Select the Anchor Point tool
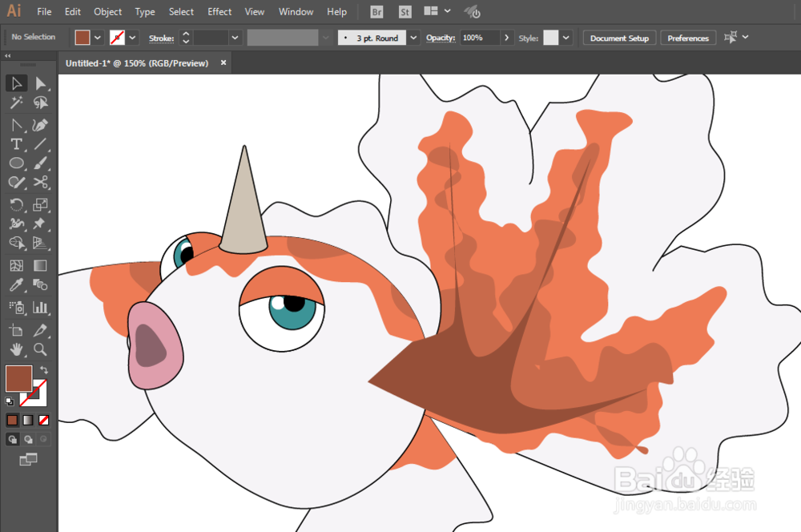 16,125
